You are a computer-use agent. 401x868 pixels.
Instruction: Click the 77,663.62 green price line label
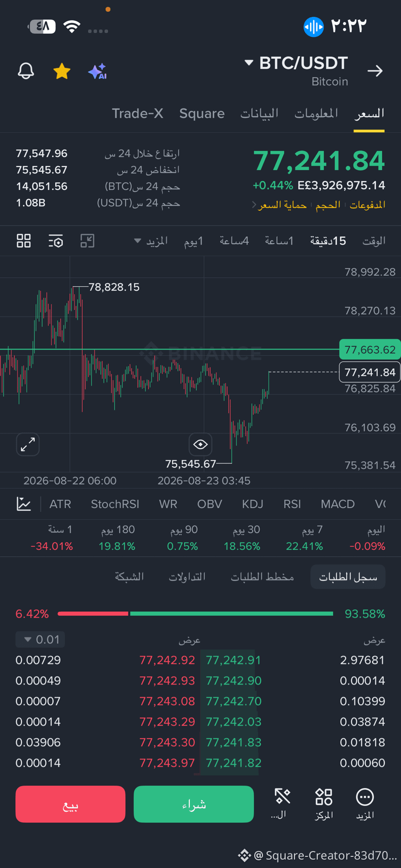(370, 349)
